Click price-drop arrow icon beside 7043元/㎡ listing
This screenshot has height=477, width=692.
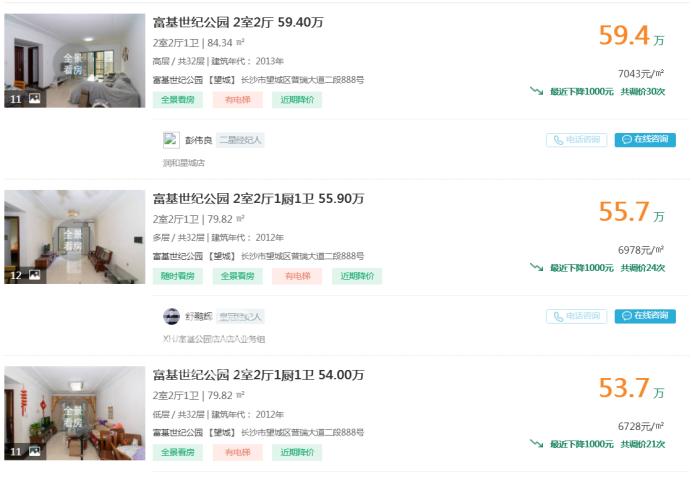coord(536,91)
